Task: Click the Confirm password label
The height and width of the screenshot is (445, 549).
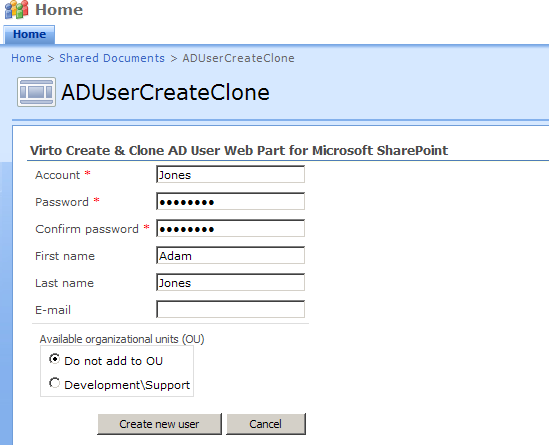Action: coord(87,229)
